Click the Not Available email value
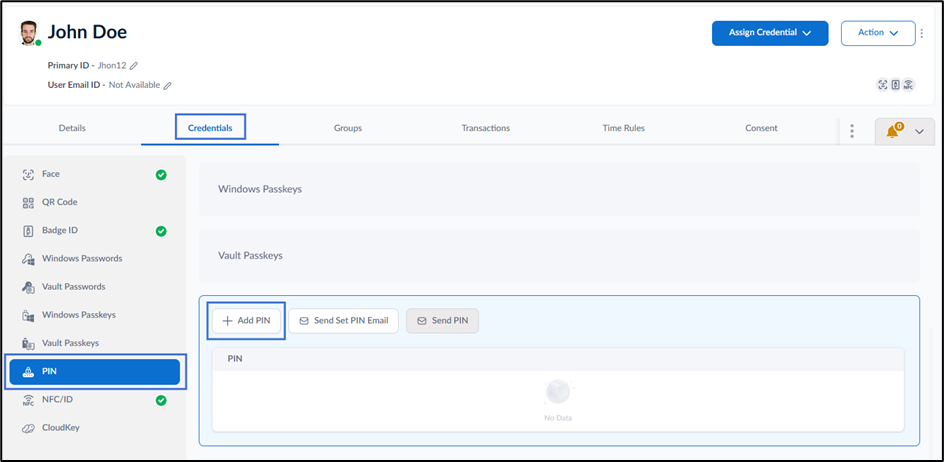The width and height of the screenshot is (944, 462). pyautogui.click(x=134, y=86)
